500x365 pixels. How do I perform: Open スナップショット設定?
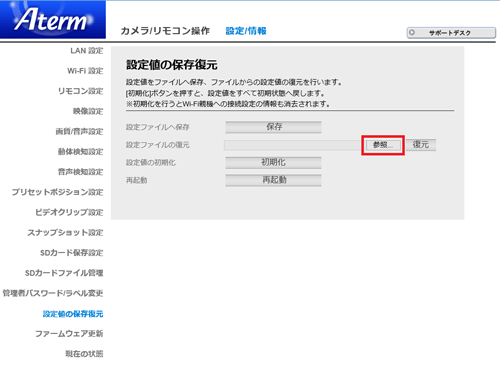(x=65, y=233)
